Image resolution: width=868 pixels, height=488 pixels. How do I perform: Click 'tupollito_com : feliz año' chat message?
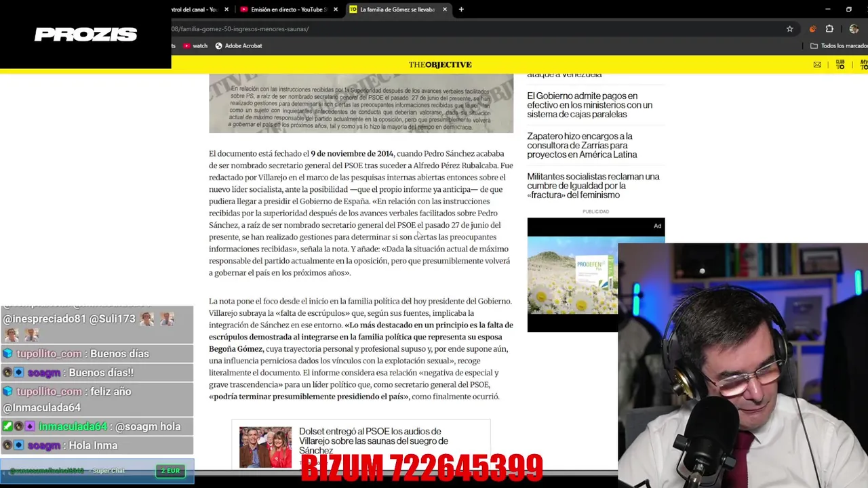click(x=98, y=400)
